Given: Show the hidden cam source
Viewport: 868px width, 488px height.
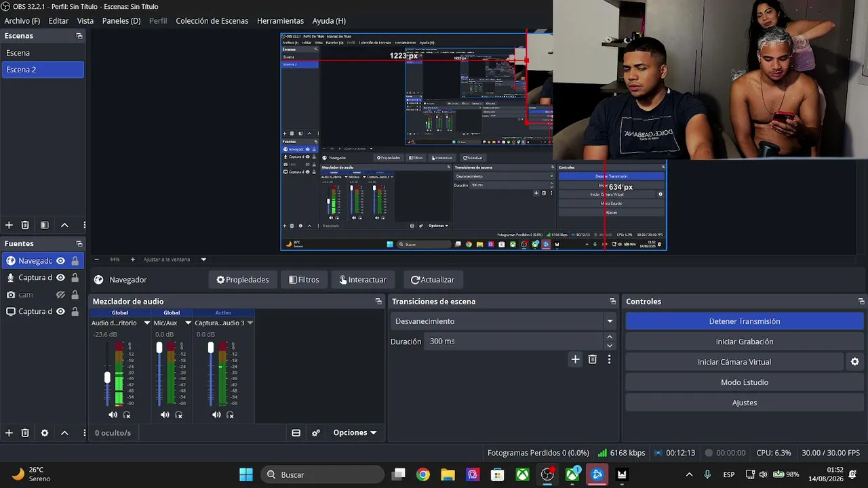Looking at the screenshot, I should click(x=60, y=295).
